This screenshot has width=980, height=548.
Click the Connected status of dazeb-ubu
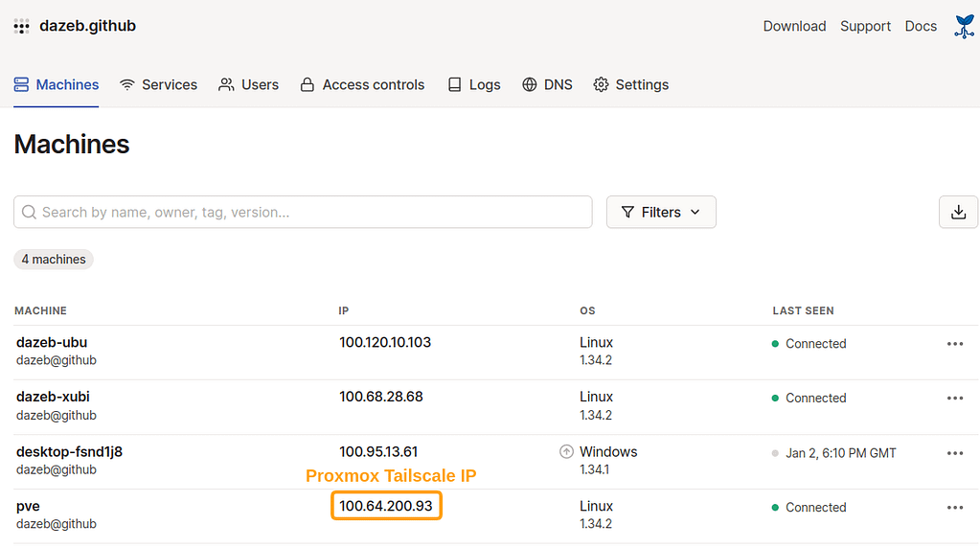[809, 344]
